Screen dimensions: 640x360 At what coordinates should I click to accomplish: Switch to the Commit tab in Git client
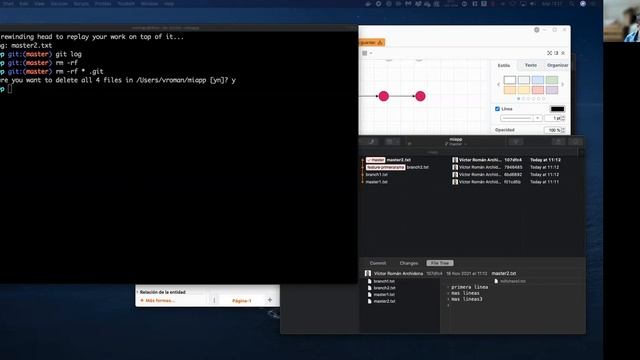(x=378, y=263)
